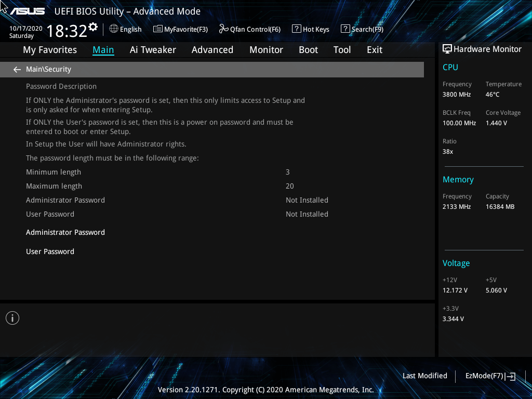The height and width of the screenshot is (399, 532).
Task: Click the settings gear beside the clock
Action: click(93, 26)
